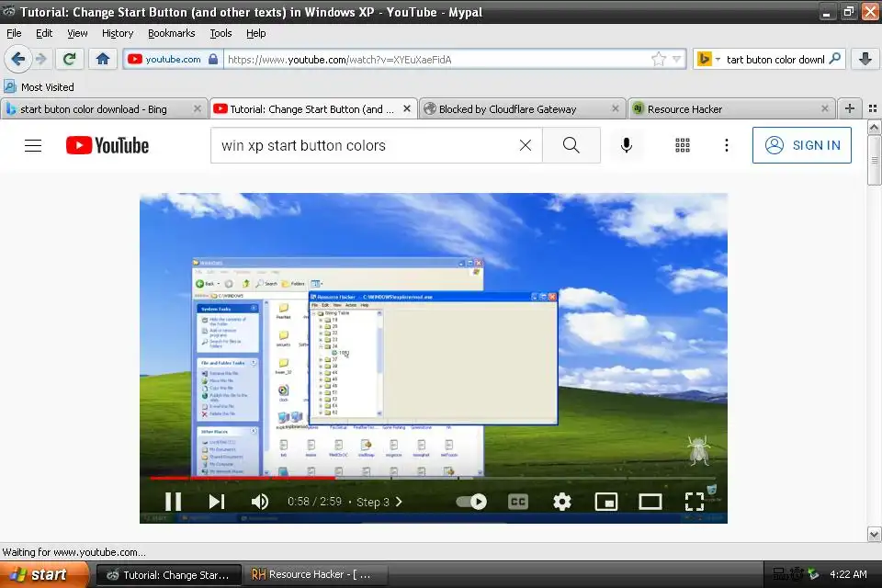Screen dimensions: 882x588
Task: Open the video settings gear
Action: tap(561, 502)
